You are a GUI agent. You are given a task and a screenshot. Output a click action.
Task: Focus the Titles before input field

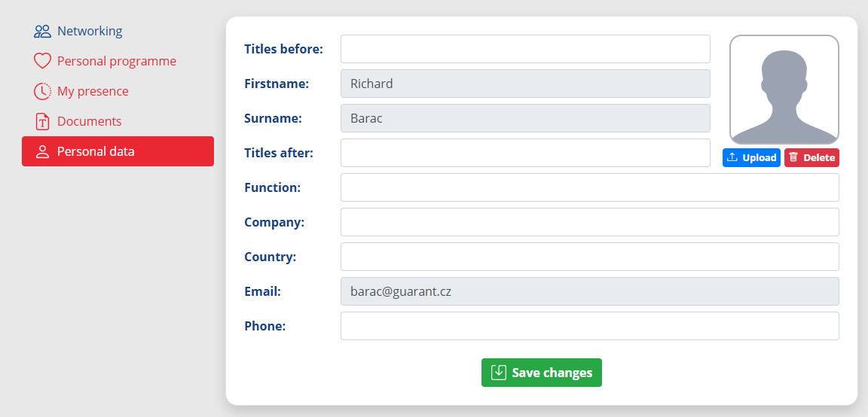point(525,49)
